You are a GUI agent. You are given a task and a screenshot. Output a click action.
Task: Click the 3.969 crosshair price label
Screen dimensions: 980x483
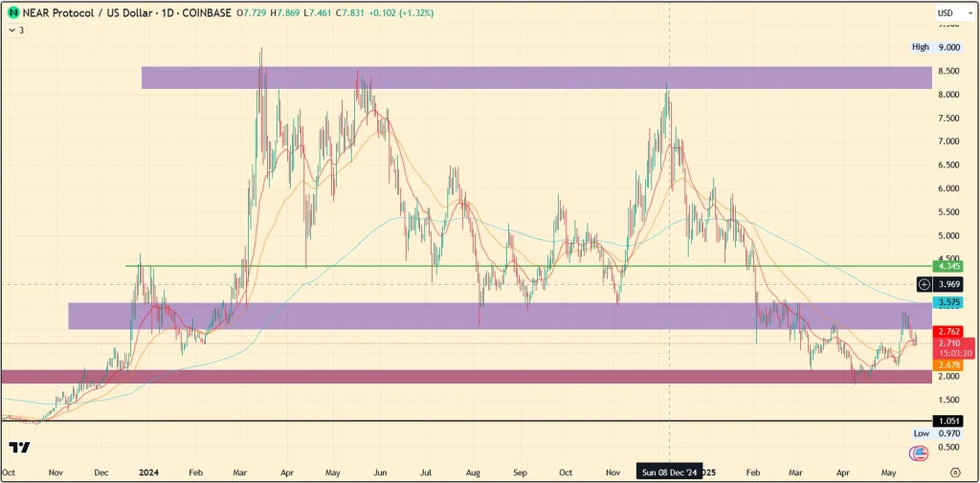(x=947, y=285)
